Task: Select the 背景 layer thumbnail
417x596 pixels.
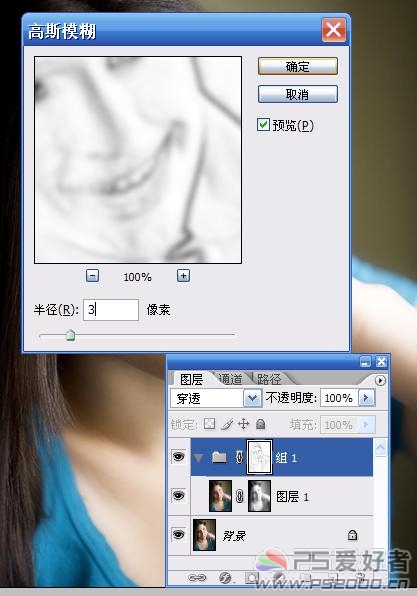Action: 205,535
